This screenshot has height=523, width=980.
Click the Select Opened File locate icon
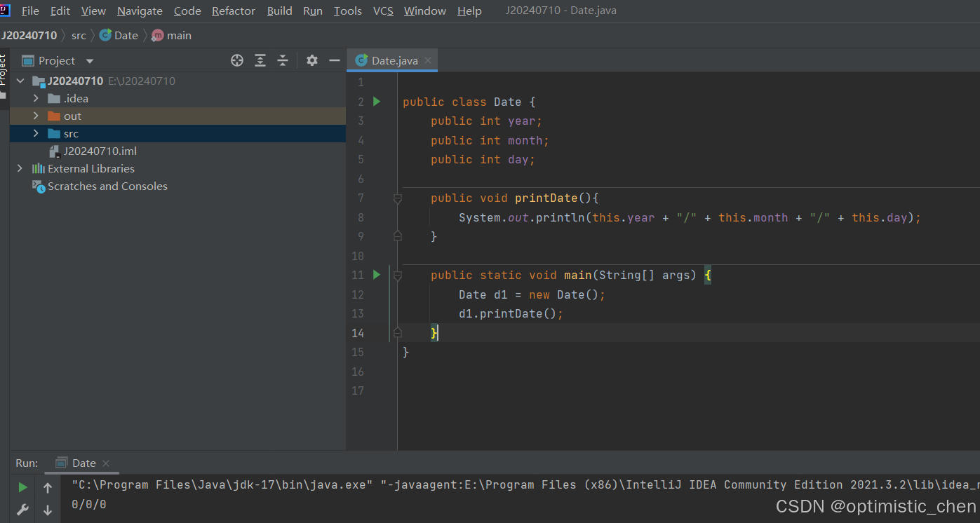(x=237, y=60)
